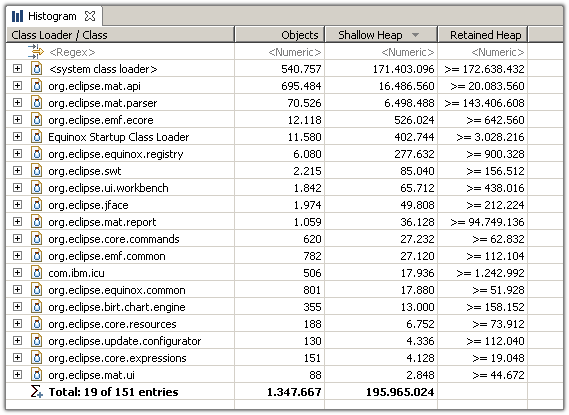Sort by Objects column header

point(279,35)
